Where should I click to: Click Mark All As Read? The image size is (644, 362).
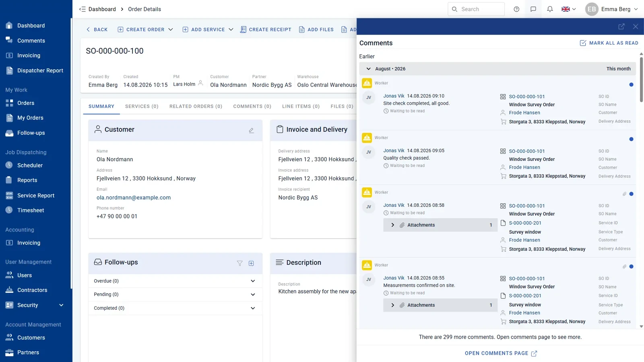(x=609, y=43)
